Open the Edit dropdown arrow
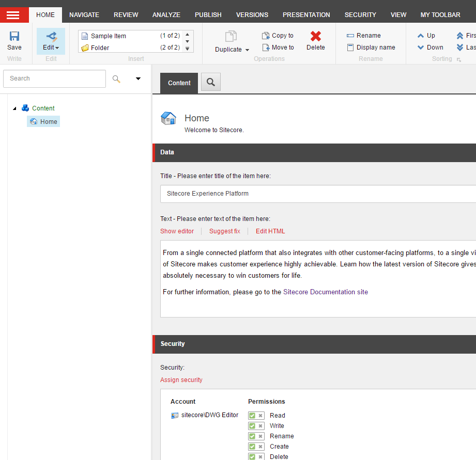Viewport: 476px width, 460px height. (x=57, y=48)
